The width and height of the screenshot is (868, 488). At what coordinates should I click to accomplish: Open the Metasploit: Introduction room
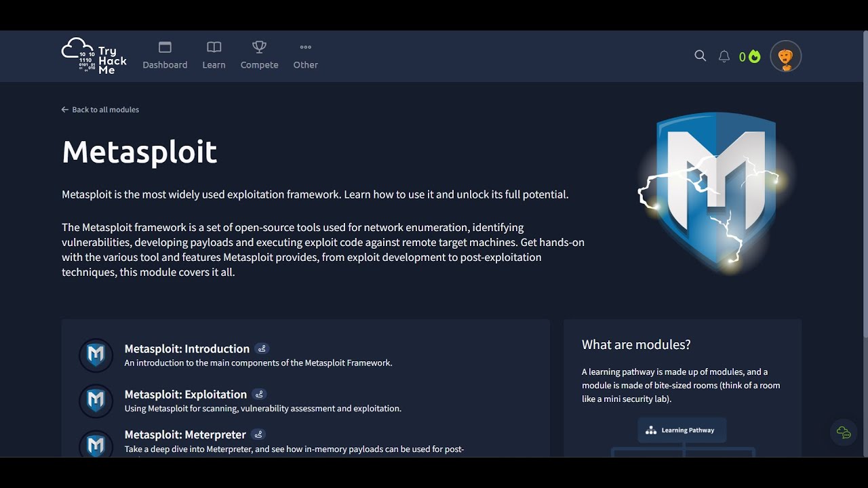[x=187, y=348]
